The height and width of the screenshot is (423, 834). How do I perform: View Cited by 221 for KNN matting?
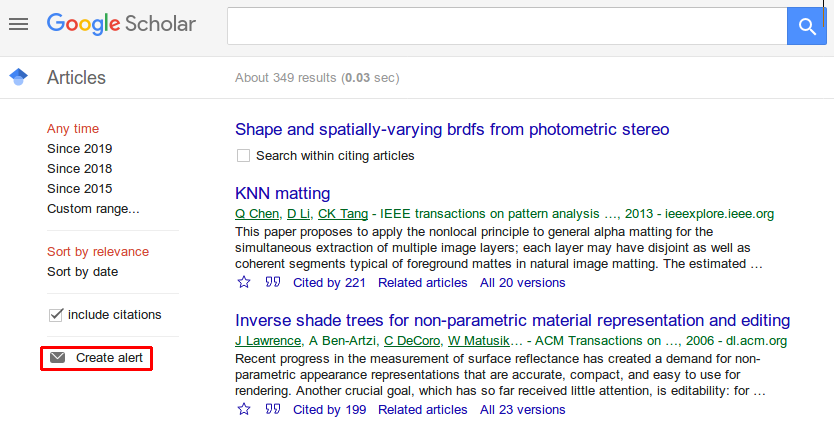331,283
